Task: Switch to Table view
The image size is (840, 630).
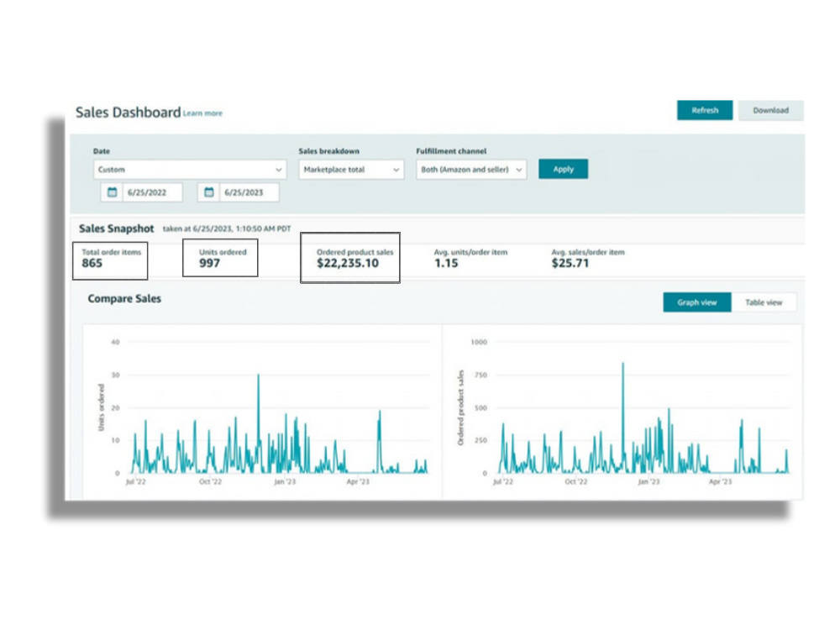Action: pos(764,302)
